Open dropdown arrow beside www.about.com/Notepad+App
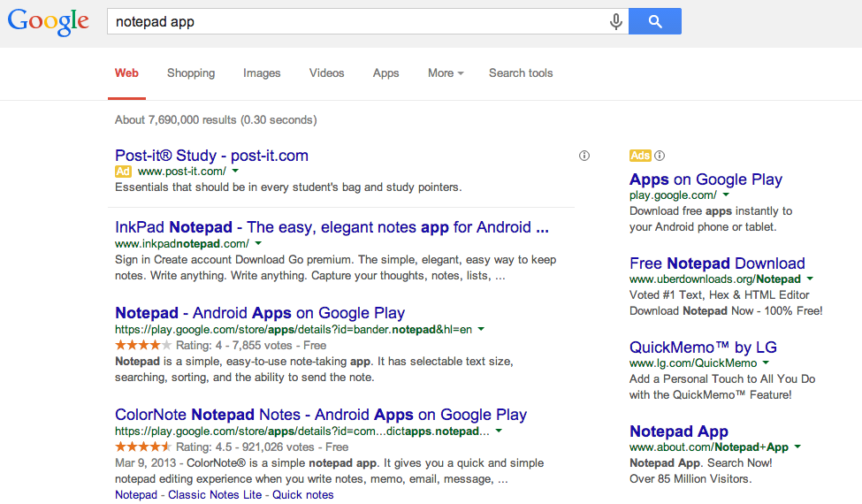 [x=797, y=447]
